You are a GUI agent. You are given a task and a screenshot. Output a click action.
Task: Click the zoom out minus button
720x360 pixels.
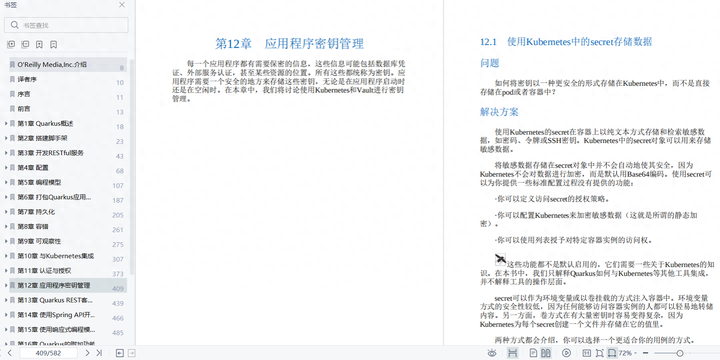pos(646,353)
